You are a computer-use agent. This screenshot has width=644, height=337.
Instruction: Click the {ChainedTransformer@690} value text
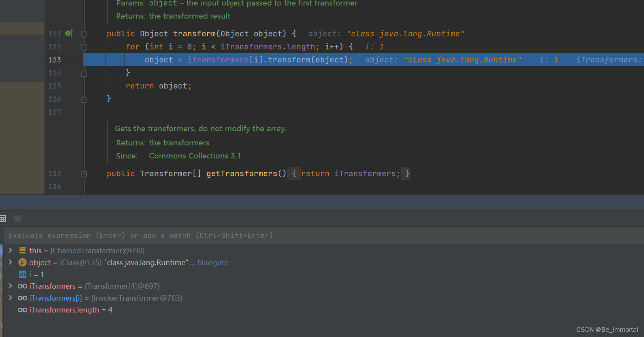click(x=98, y=250)
